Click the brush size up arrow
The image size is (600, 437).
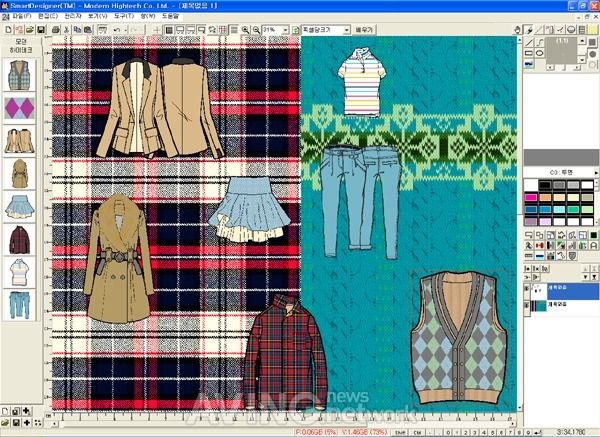[x=582, y=40]
